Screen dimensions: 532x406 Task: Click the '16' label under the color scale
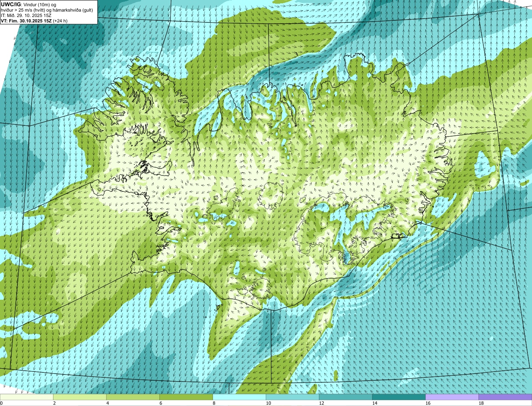tap(428, 403)
